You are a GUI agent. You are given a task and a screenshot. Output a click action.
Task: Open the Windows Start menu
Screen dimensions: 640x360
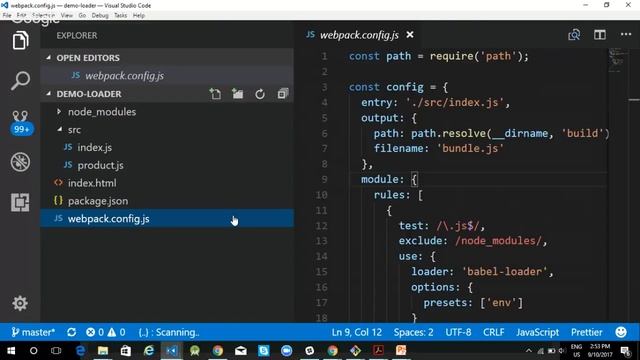tap(11, 351)
